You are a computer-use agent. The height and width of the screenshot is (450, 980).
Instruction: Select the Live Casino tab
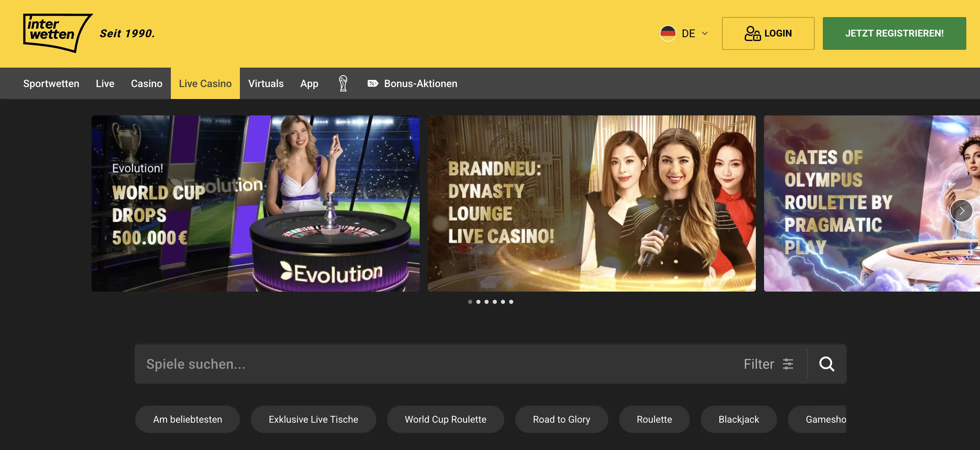coord(205,84)
